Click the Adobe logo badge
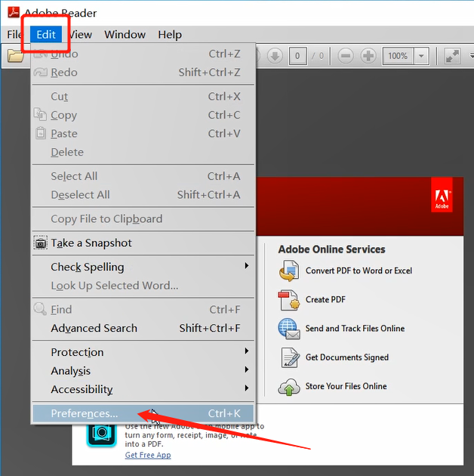The height and width of the screenshot is (476, 474). click(442, 195)
